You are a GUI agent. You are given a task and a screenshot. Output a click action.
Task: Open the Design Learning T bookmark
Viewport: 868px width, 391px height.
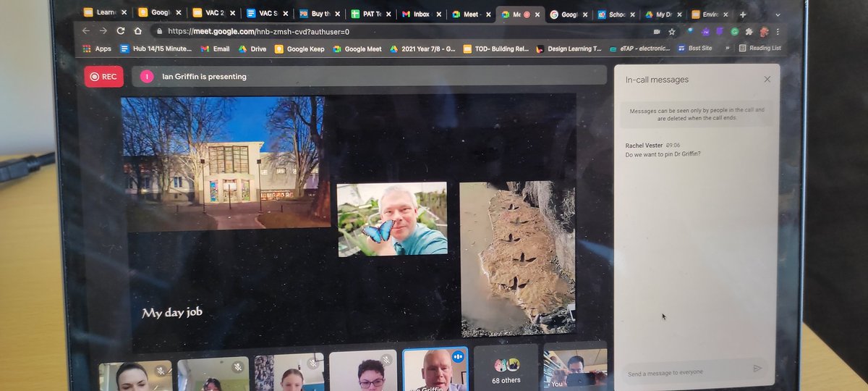569,49
